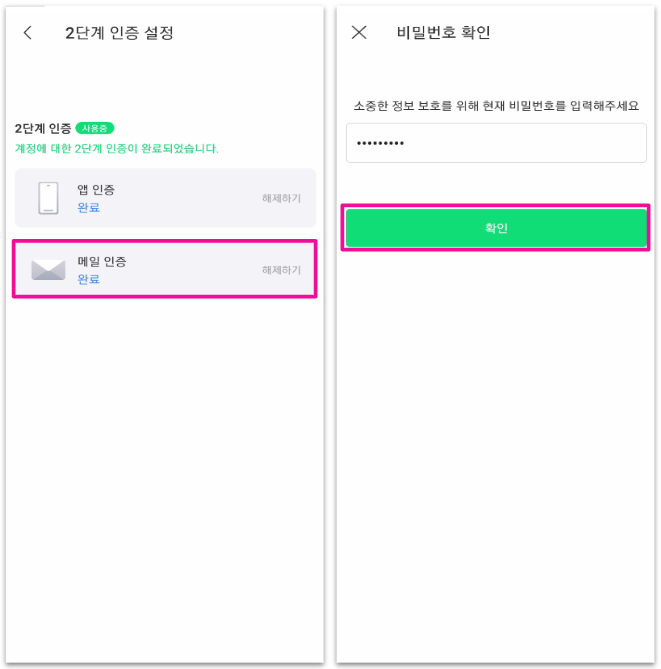661x669 pixels.
Task: Tap the envelope icon for 메일 인증
Action: (x=48, y=270)
